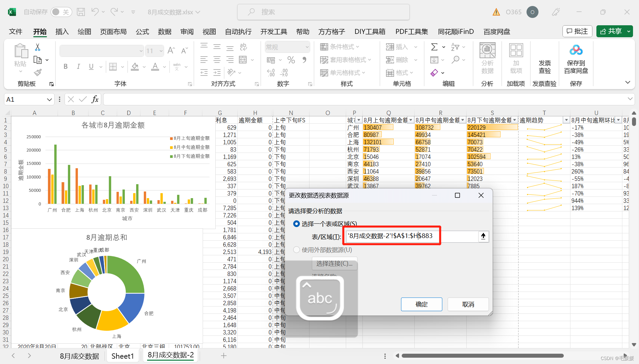Click the OK (确定) button in dialog
This screenshot has width=639, height=364.
421,304
